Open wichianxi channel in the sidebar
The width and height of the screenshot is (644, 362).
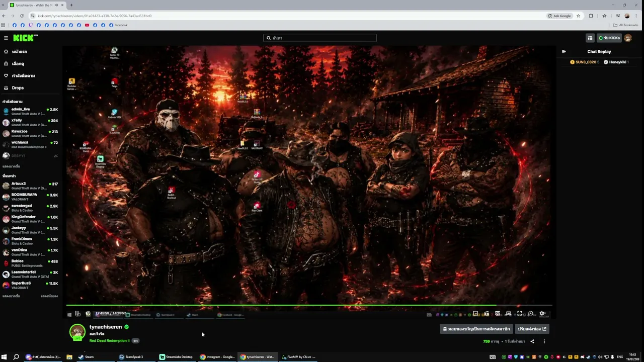(30, 144)
